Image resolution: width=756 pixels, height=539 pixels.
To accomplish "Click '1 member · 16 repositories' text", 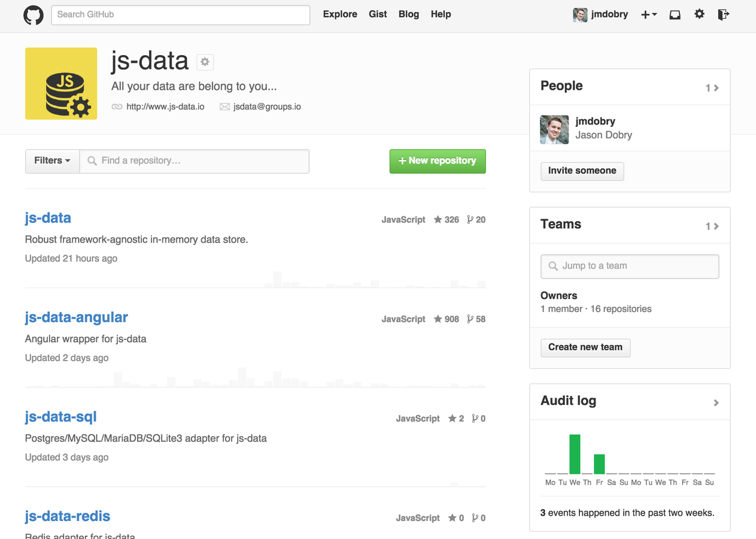I will pos(596,309).
